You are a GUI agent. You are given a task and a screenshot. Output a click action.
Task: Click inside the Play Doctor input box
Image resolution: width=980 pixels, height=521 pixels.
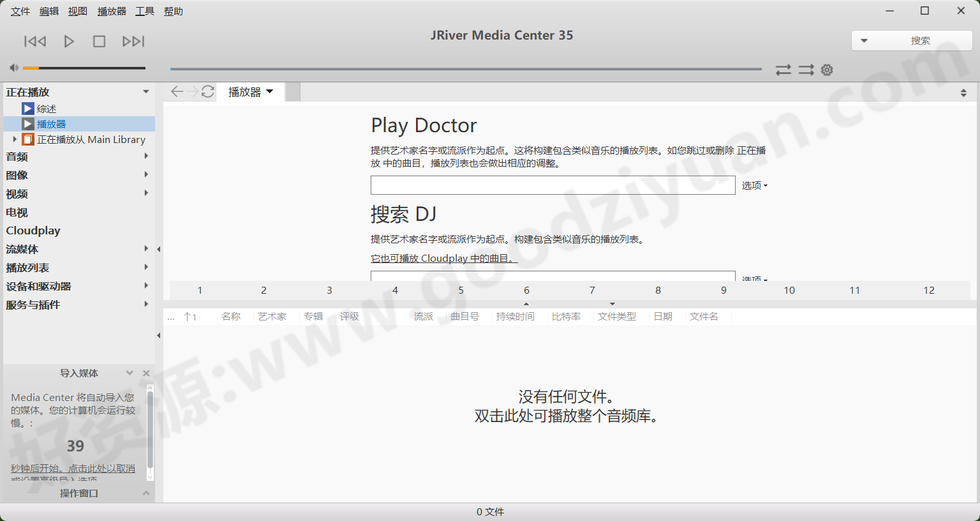coord(552,185)
